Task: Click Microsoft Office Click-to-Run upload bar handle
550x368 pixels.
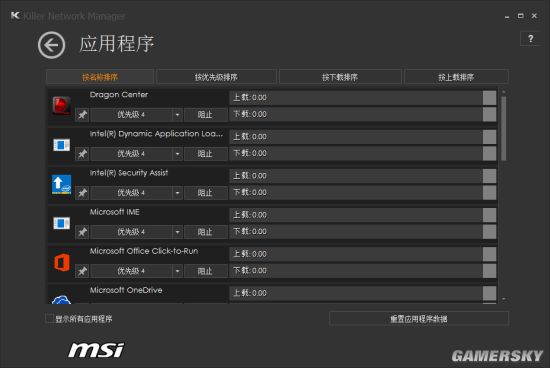Action: click(489, 254)
